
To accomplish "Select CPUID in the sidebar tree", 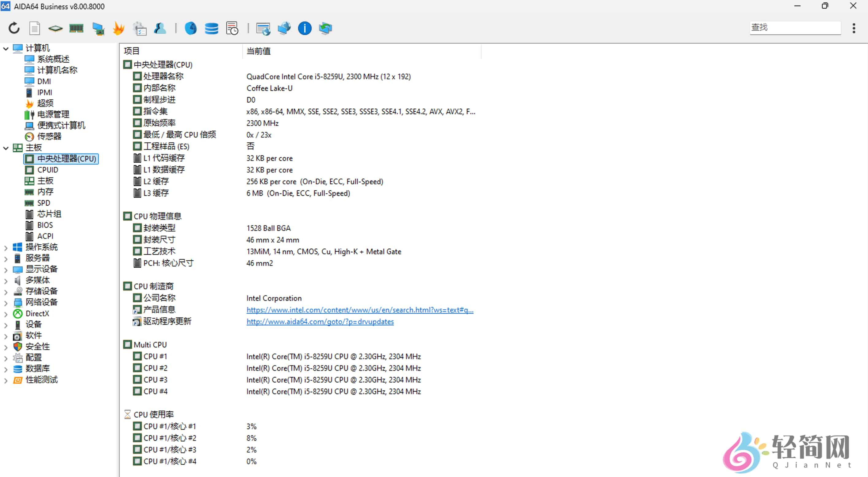I will (x=48, y=169).
